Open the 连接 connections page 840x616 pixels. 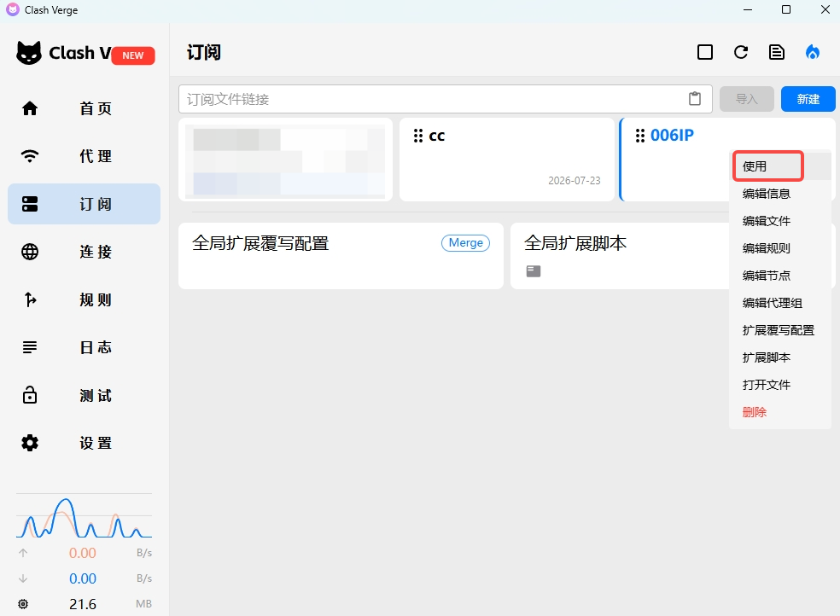coord(84,252)
